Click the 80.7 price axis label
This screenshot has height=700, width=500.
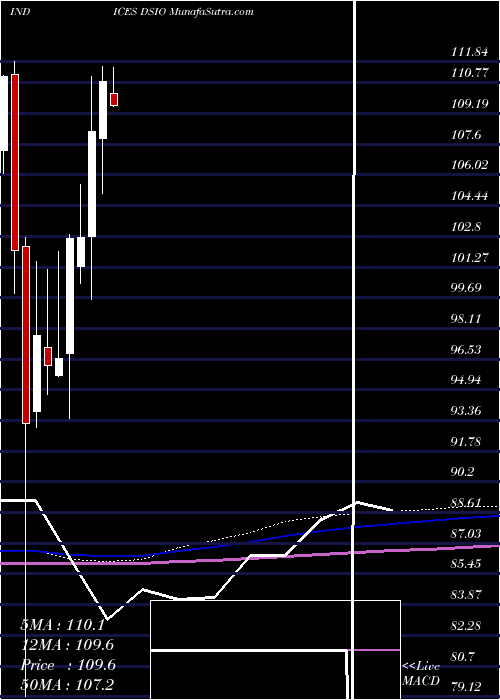[x=463, y=656]
